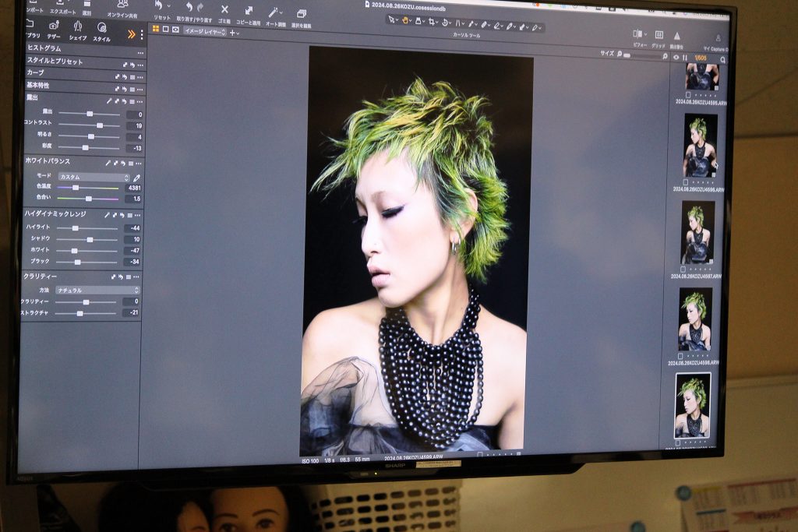The height and width of the screenshot is (532, 798).
Task: Open the Clarity Method (ナチュラル) dropdown
Action: tap(97, 290)
